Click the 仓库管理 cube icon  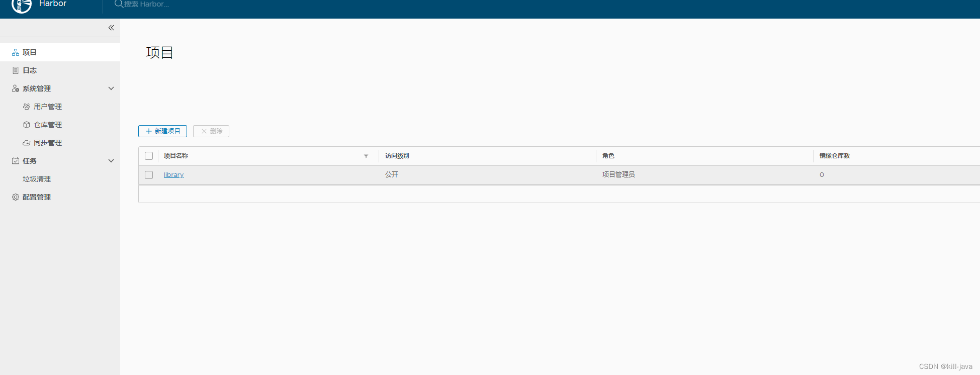(x=27, y=125)
